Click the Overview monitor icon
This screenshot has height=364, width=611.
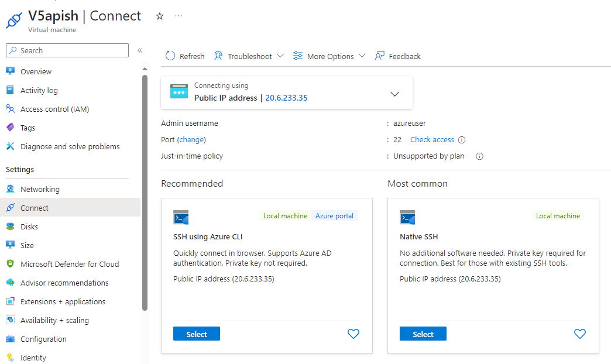click(10, 71)
